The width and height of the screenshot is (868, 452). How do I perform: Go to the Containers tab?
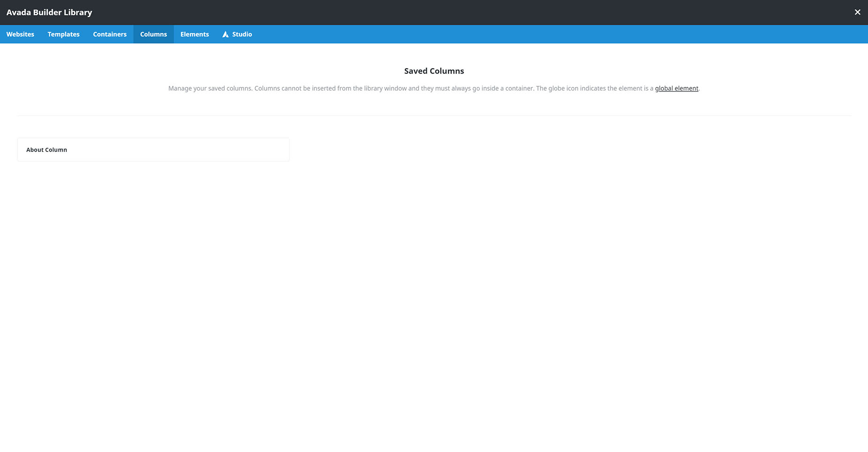point(110,34)
